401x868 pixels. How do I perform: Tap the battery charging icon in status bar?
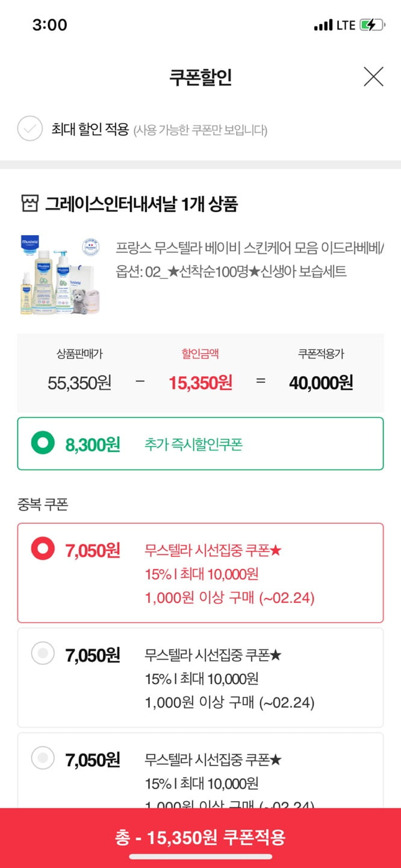[371, 25]
